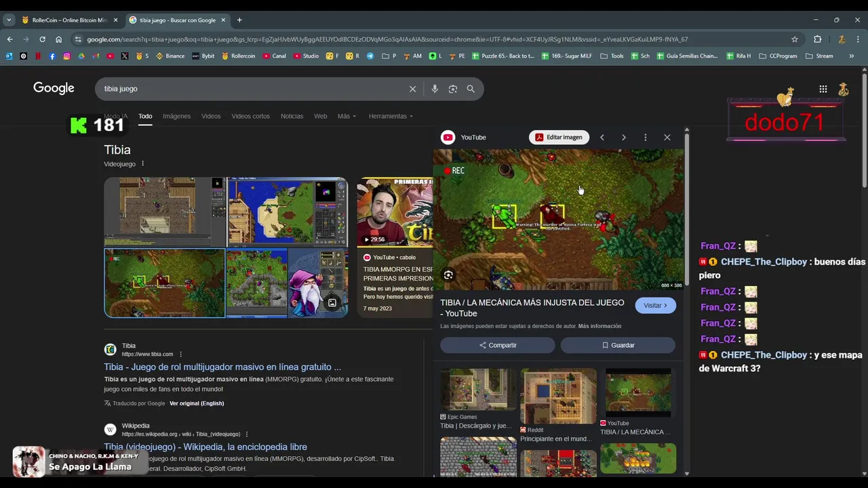Expand the Herramientas dropdown

coord(391,117)
